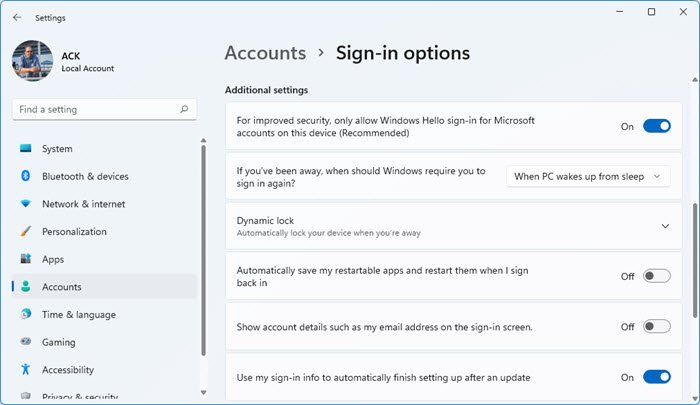Go back using the back arrow

tap(17, 17)
